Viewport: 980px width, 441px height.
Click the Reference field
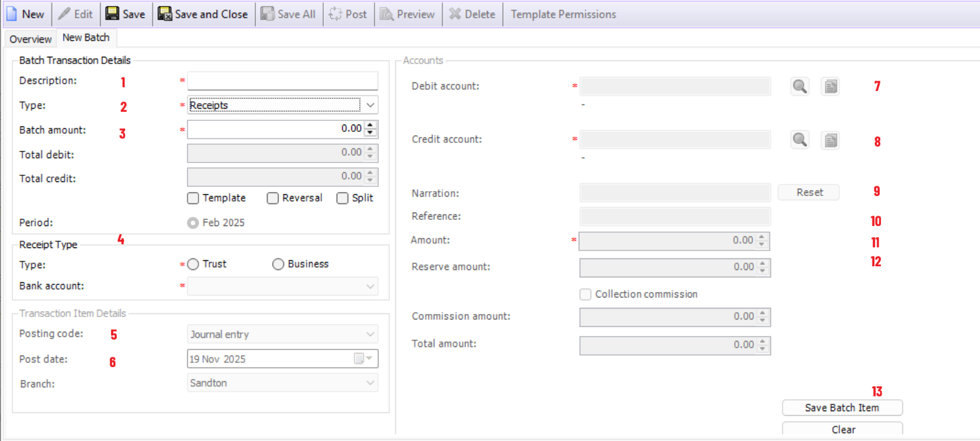pyautogui.click(x=675, y=216)
